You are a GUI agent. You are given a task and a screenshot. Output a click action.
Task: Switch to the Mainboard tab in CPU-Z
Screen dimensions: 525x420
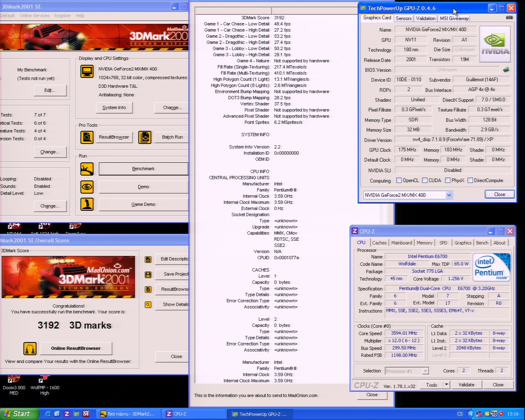tap(402, 243)
